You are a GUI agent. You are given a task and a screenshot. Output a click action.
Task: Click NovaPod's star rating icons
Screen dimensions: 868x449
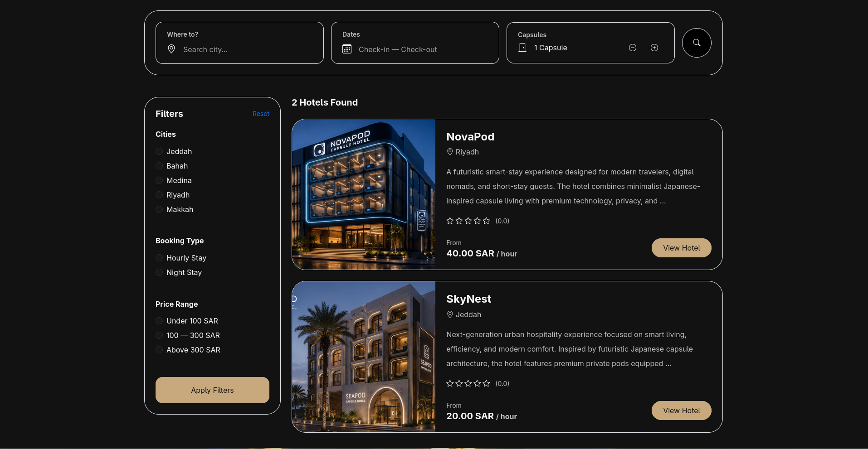coord(468,221)
